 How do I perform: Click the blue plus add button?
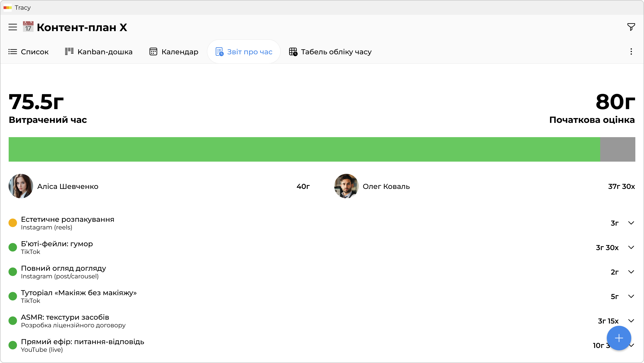(x=619, y=338)
